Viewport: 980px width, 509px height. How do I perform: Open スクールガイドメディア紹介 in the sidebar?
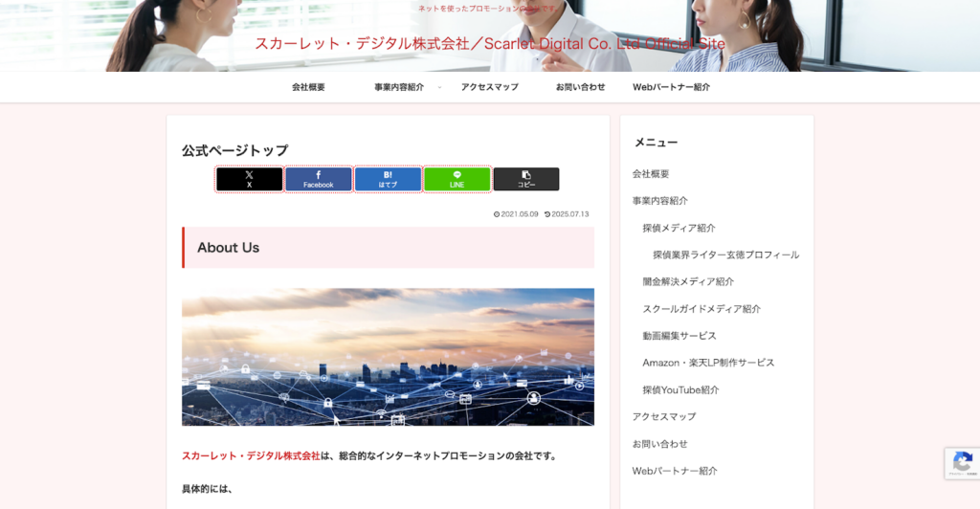pyautogui.click(x=702, y=309)
